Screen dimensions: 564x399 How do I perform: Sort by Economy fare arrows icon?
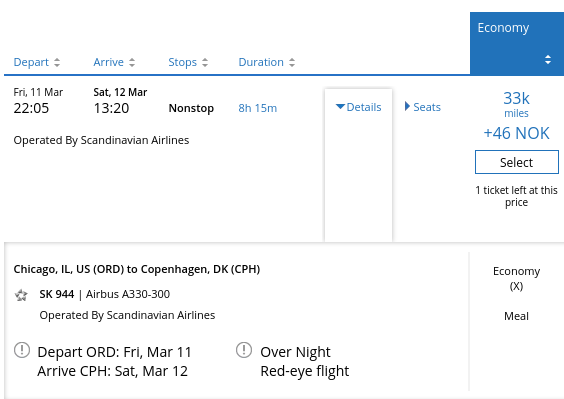(548, 60)
